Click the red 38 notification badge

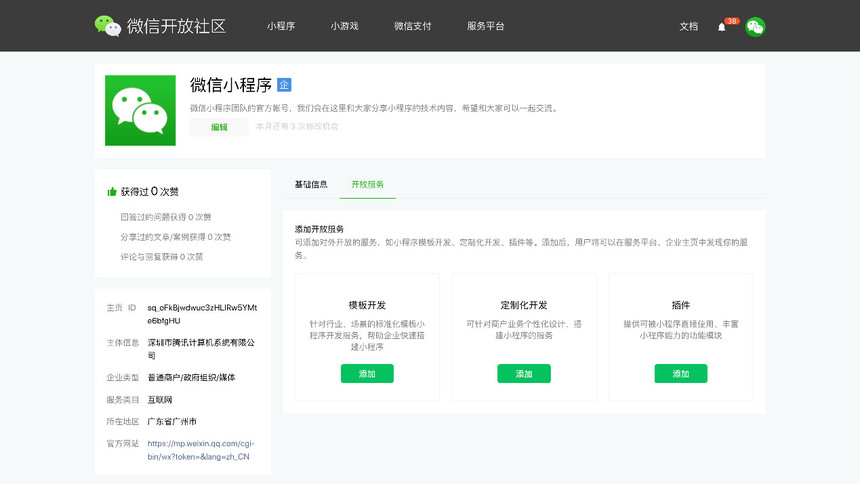[732, 21]
